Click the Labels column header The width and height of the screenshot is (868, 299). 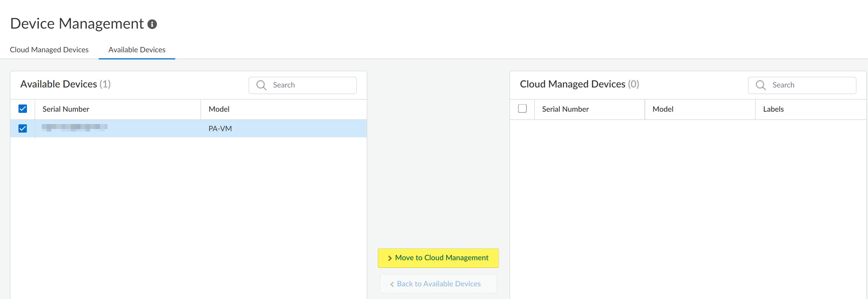tap(773, 109)
